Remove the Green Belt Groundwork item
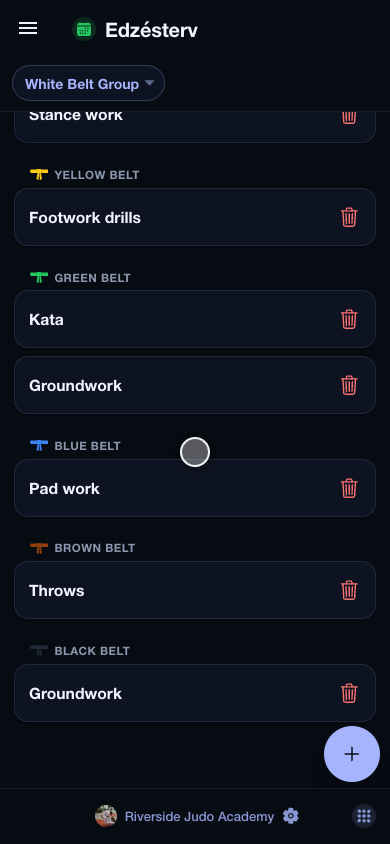This screenshot has height=844, width=390. (349, 385)
